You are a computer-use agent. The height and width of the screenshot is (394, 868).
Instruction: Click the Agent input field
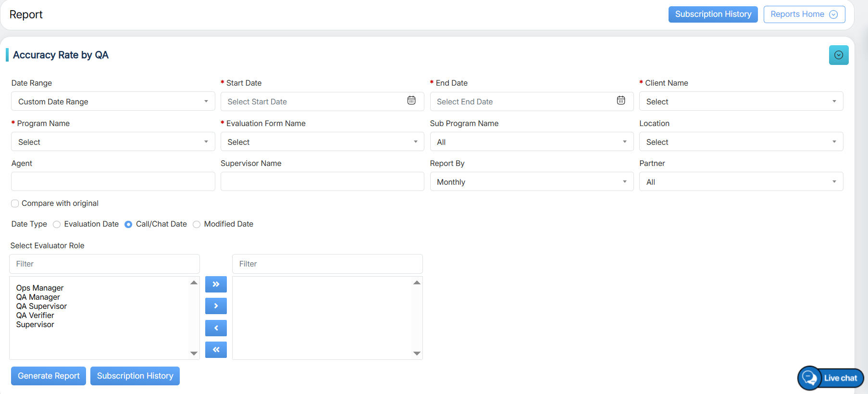[x=112, y=182]
